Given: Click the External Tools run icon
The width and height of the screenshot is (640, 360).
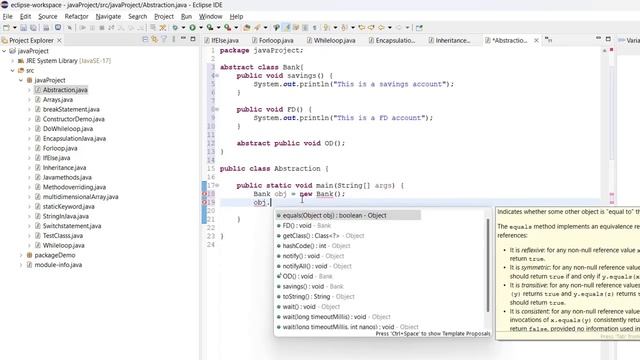Looking at the screenshot, I should (x=227, y=28).
